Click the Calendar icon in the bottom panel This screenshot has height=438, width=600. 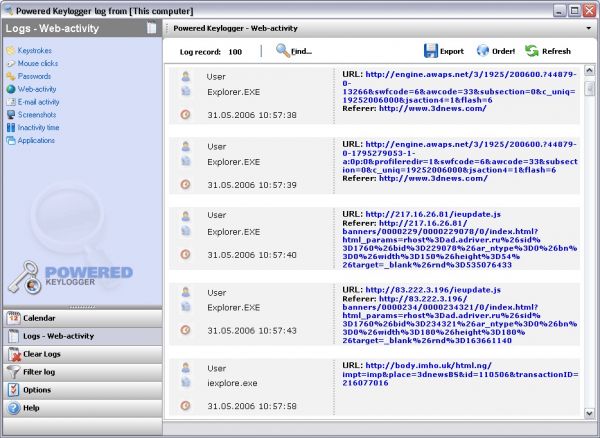tap(13, 318)
